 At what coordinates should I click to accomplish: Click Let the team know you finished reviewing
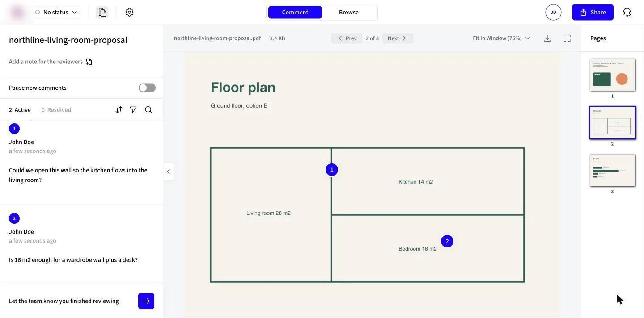(64, 301)
